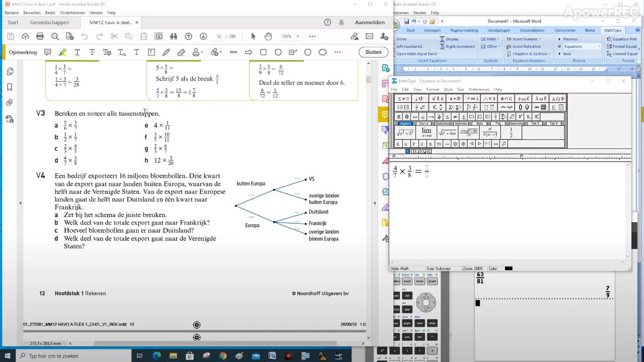Select the highlighter tool in the Opmerking bar
This screenshot has width=644, height=362.
click(x=62, y=52)
